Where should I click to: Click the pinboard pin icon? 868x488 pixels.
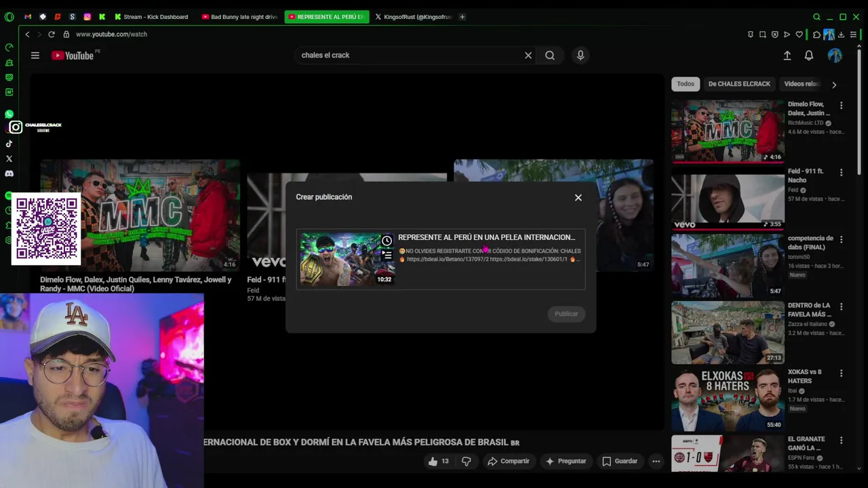point(750,35)
